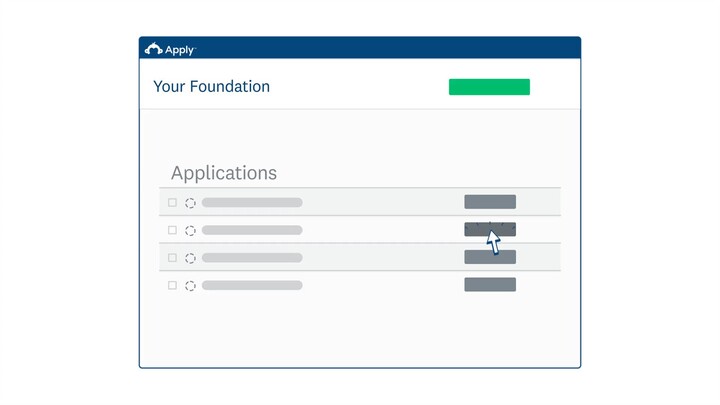Click the Your Foundation title
The width and height of the screenshot is (720, 405).
click(211, 87)
